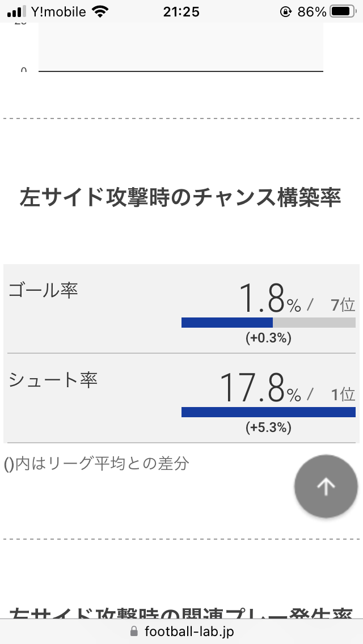Tap the ゴール率 label

pos(43,290)
